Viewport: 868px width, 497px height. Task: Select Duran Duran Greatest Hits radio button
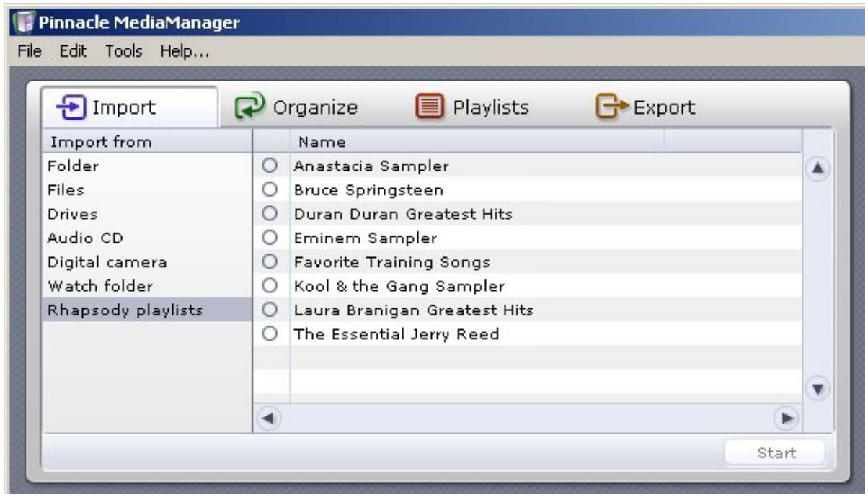(270, 214)
